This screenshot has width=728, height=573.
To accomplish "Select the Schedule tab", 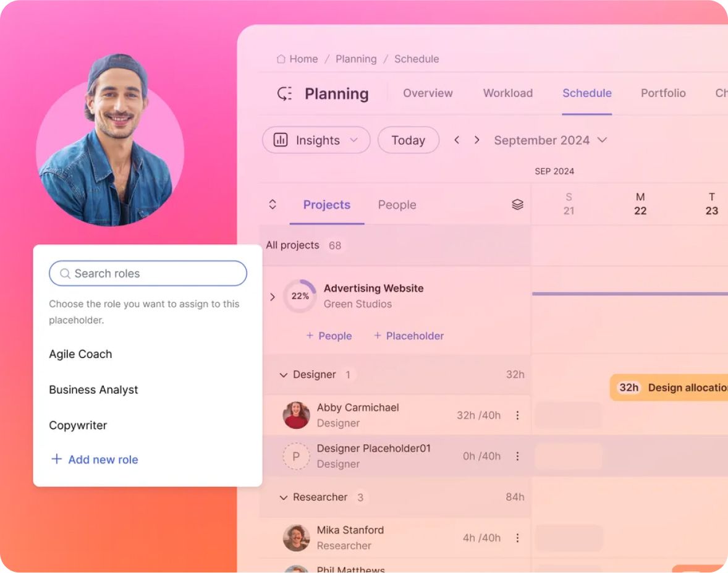I will click(x=587, y=93).
